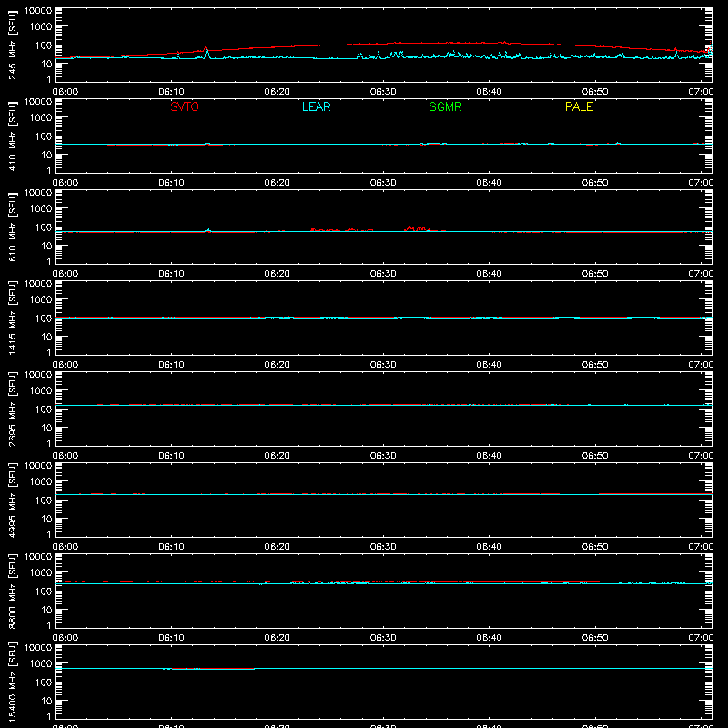
Task: Click the 245 MHz [SFU] axis title
Action: click(x=13, y=45)
